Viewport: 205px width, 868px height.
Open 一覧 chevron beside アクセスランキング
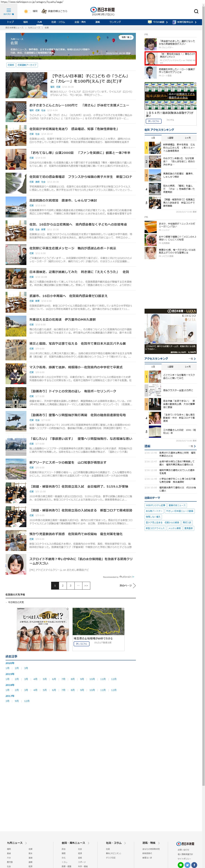(x=192, y=359)
